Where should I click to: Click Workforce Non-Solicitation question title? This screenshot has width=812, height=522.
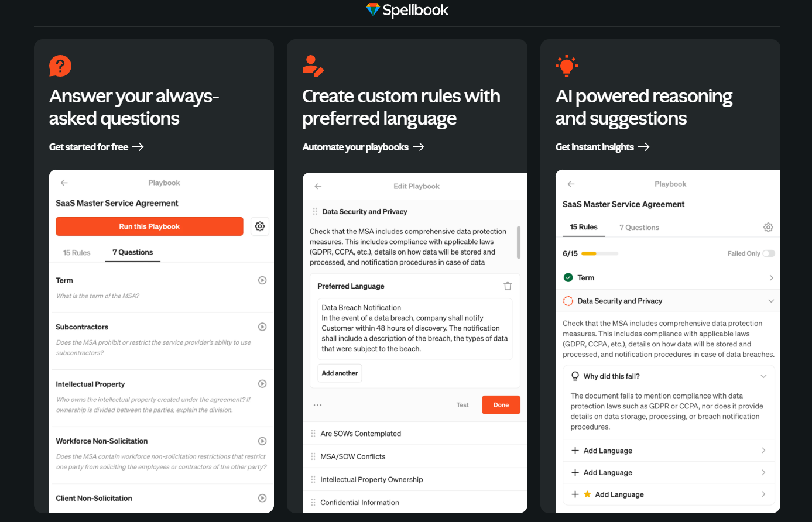tap(102, 441)
